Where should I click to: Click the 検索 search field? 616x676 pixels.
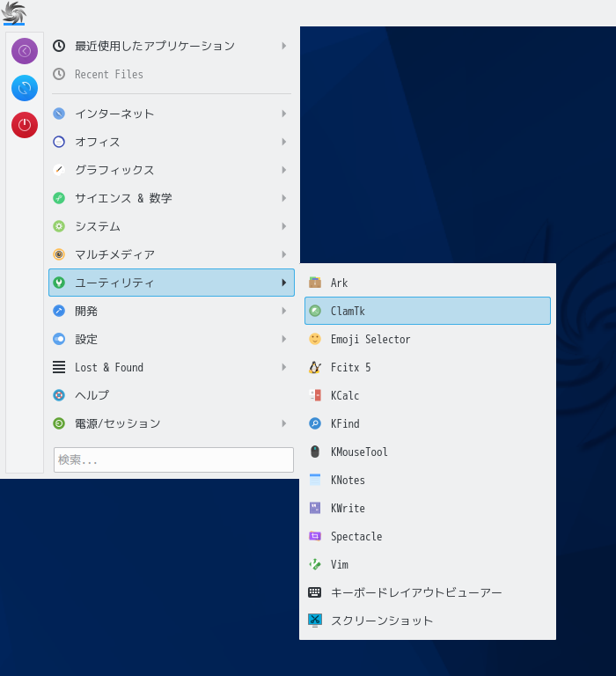pyautogui.click(x=173, y=460)
